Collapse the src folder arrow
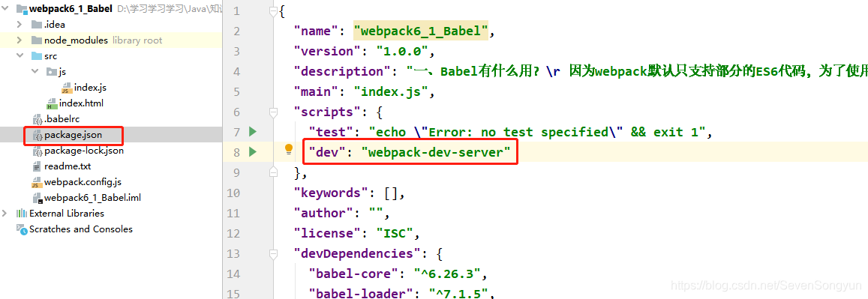The width and height of the screenshot is (868, 299). pyautogui.click(x=20, y=55)
